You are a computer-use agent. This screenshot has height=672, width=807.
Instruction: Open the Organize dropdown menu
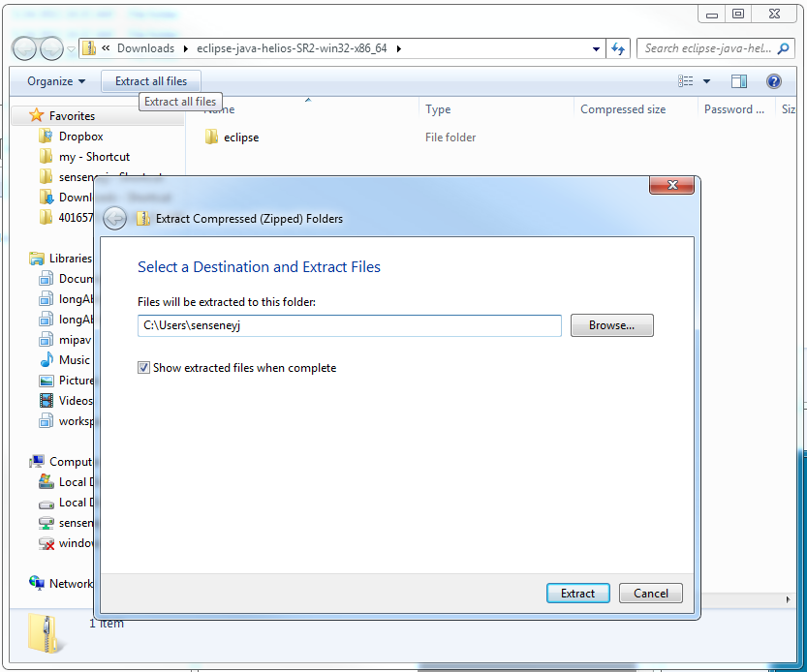click(x=56, y=81)
